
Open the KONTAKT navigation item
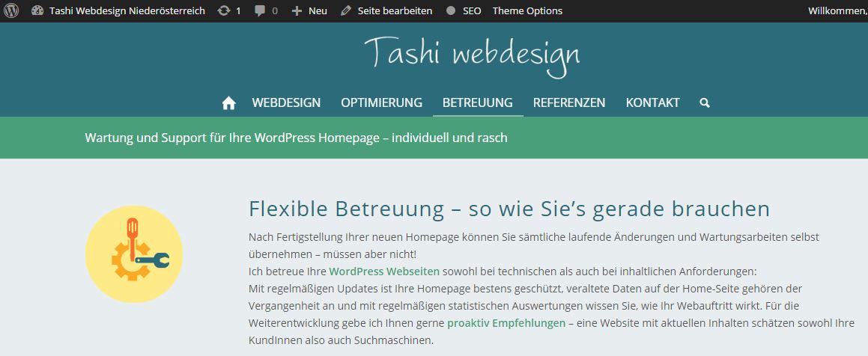[652, 102]
